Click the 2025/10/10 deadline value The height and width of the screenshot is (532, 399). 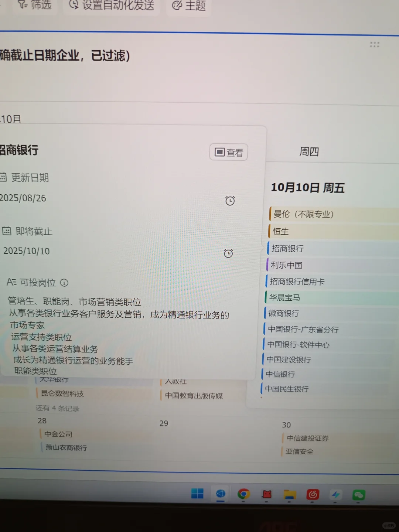tap(26, 251)
